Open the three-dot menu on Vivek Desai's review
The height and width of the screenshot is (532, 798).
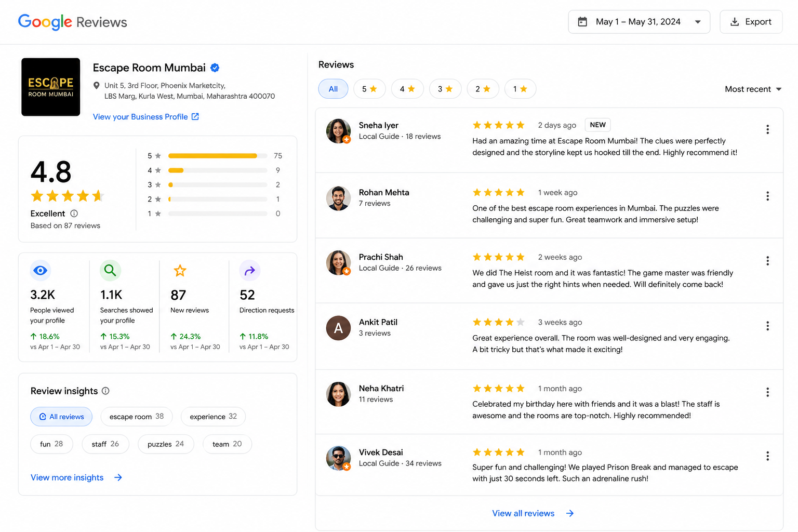coord(767,456)
